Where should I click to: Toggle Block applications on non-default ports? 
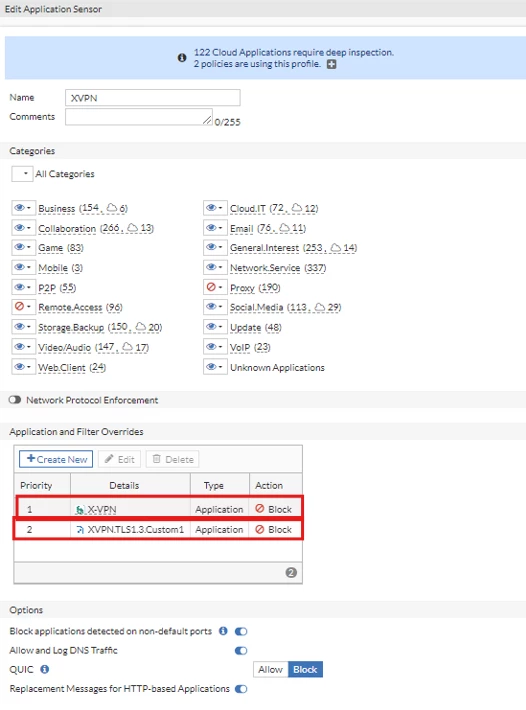tap(241, 631)
